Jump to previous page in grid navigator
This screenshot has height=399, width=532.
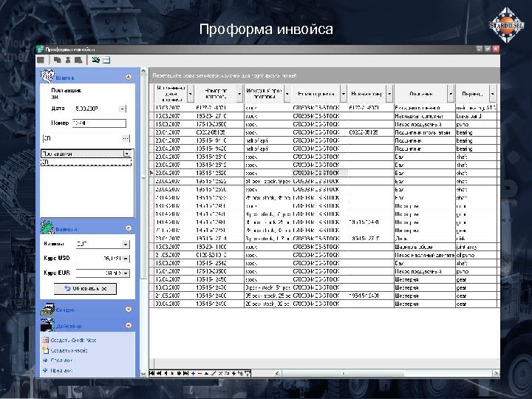pos(158,373)
